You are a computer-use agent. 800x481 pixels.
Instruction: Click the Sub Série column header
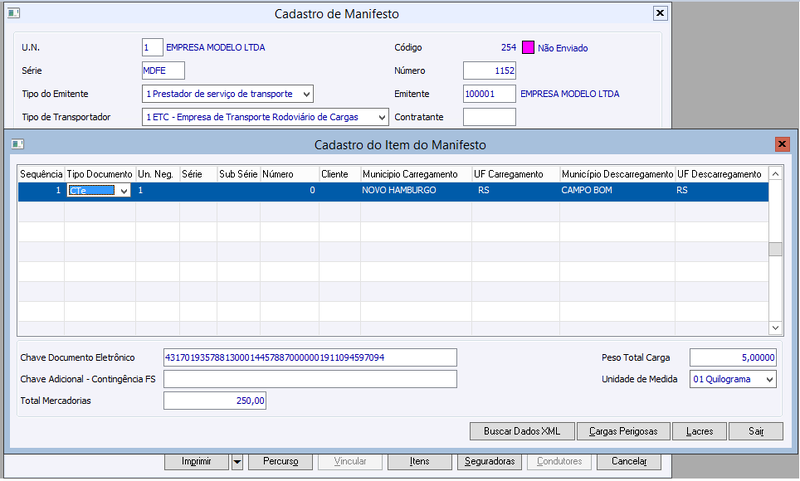[238, 174]
